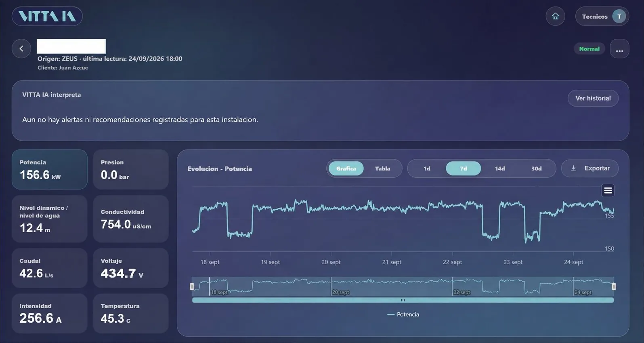Click the left range navigator handle

192,286
